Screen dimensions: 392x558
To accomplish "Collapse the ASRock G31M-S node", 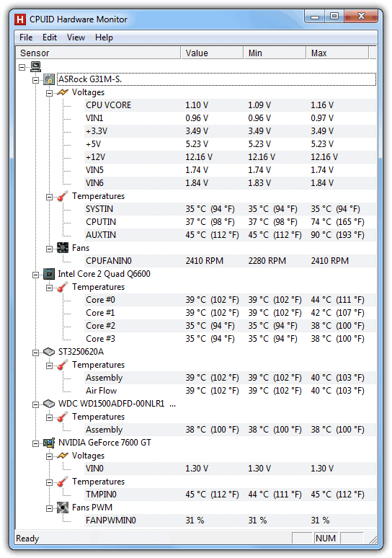I will (35, 80).
